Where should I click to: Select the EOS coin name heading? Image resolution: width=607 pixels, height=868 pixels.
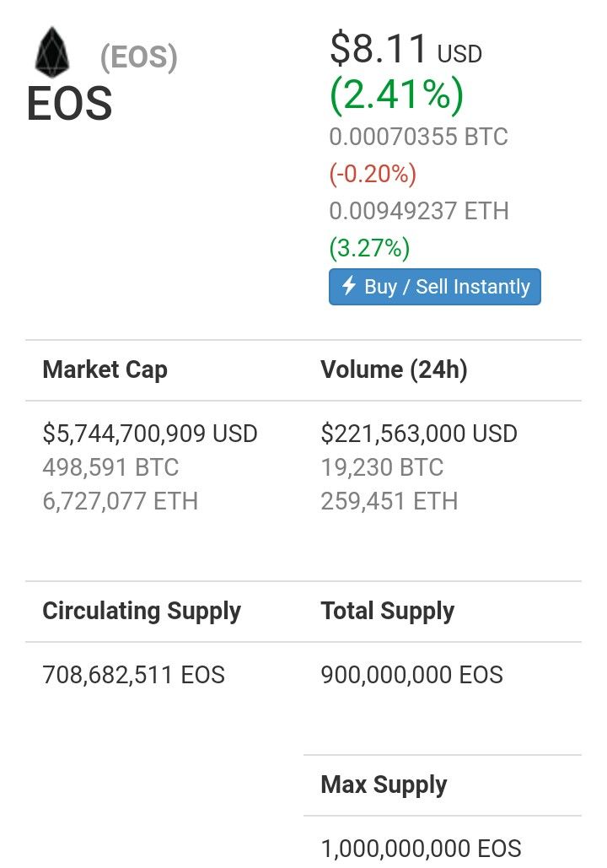point(69,104)
